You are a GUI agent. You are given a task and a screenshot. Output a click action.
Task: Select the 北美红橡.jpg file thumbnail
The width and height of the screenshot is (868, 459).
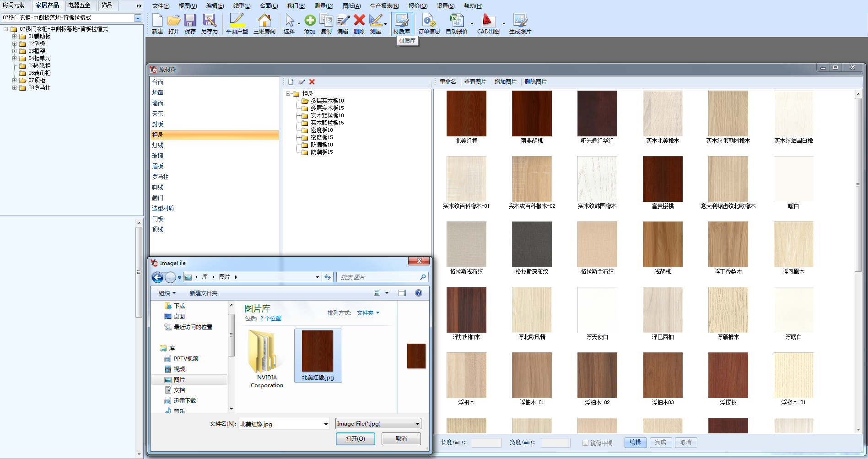point(318,356)
